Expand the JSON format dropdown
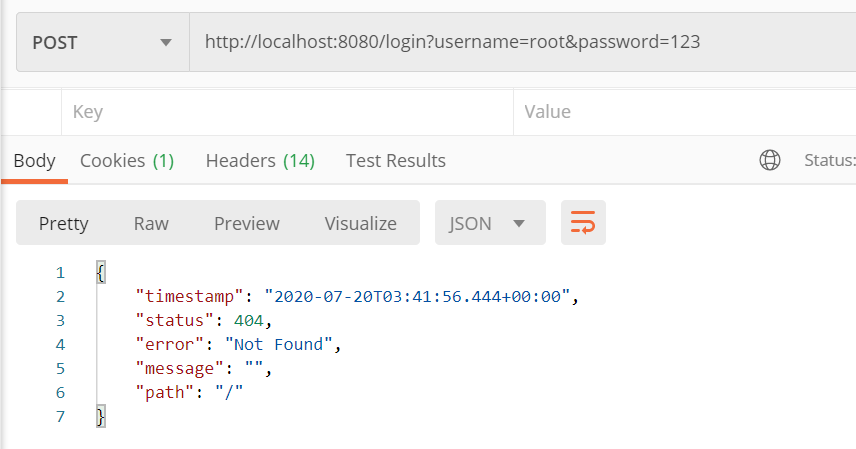The height and width of the screenshot is (449, 856). tap(490, 222)
